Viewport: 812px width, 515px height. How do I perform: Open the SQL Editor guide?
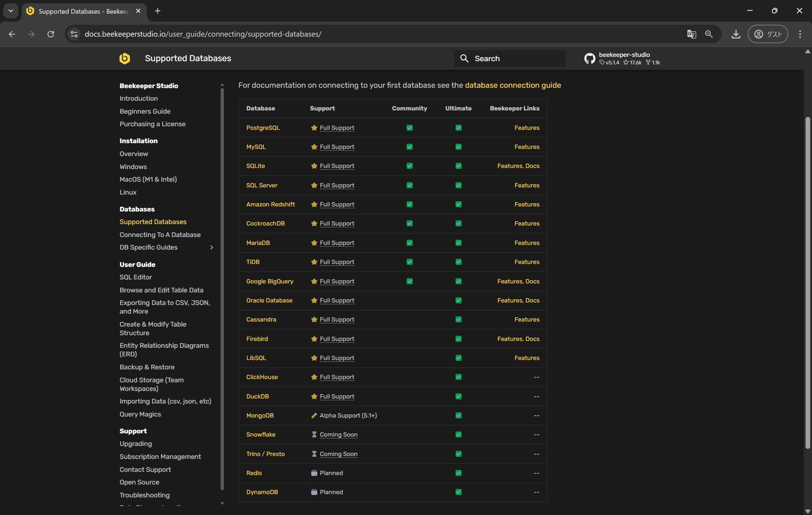tap(136, 277)
